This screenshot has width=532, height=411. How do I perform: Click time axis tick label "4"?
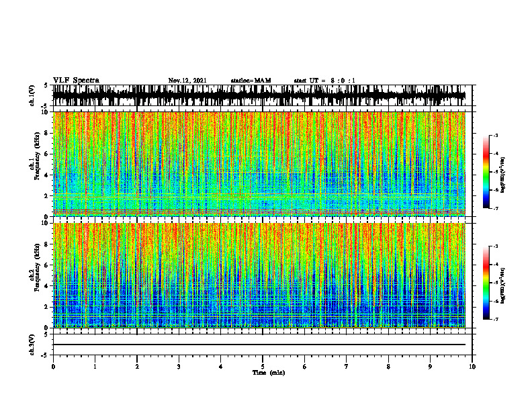(x=221, y=367)
